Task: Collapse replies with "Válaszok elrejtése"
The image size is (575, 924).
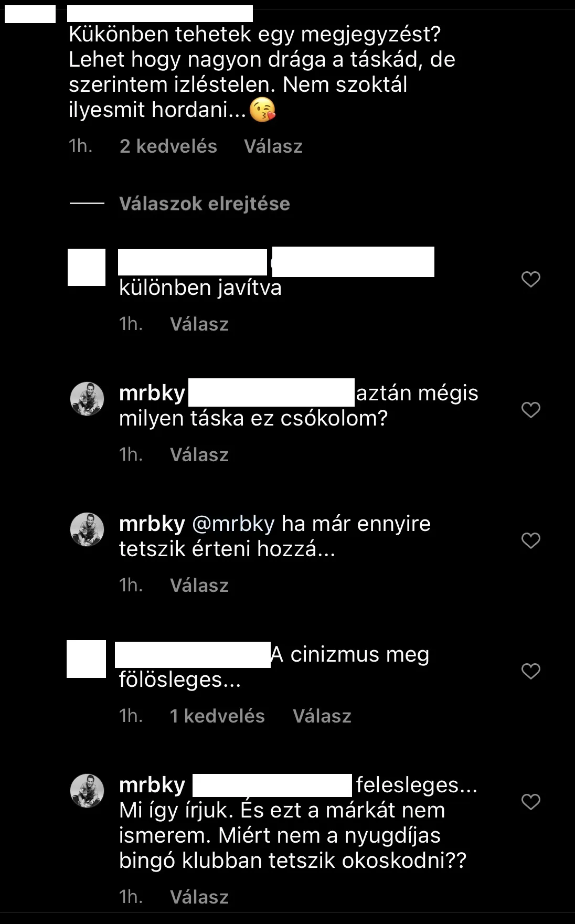Action: pyautogui.click(x=205, y=204)
